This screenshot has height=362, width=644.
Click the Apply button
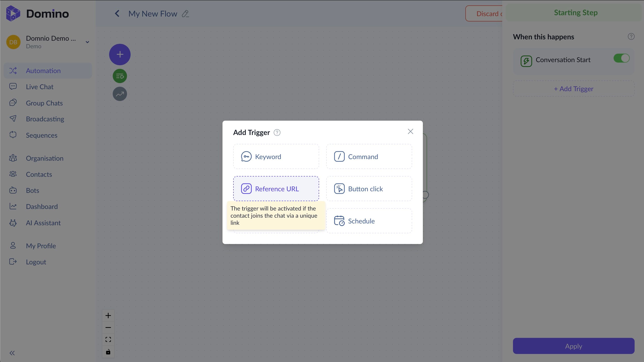573,346
